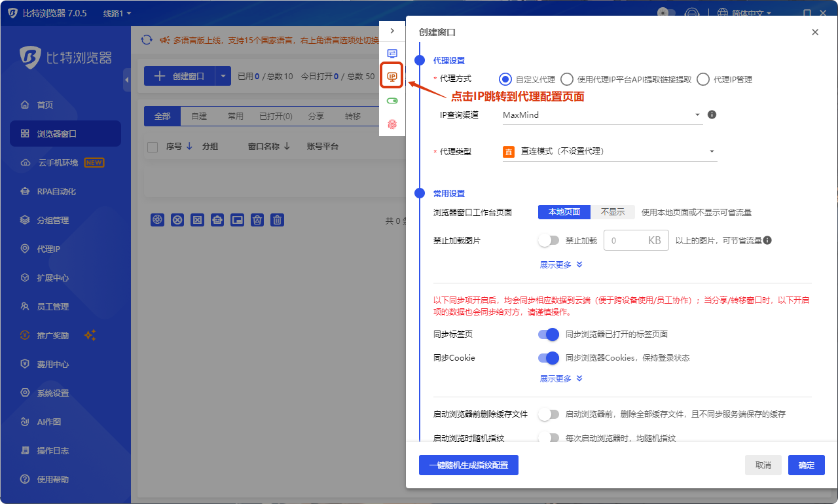Enable the 禁止加载图片 switch

pyautogui.click(x=548, y=240)
